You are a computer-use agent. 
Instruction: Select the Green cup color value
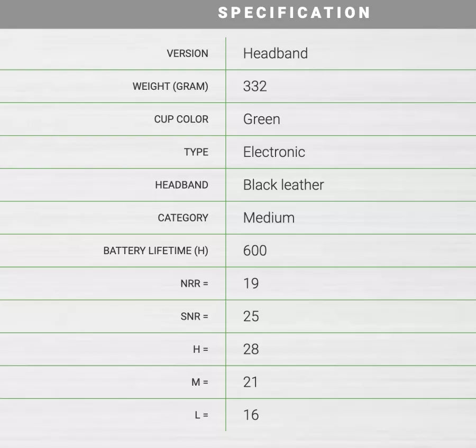[261, 119]
